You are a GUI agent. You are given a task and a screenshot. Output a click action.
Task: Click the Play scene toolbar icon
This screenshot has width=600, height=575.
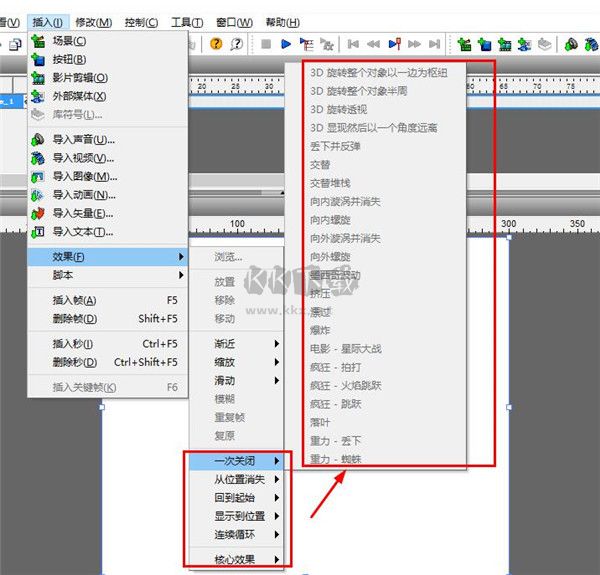pyautogui.click(x=307, y=44)
